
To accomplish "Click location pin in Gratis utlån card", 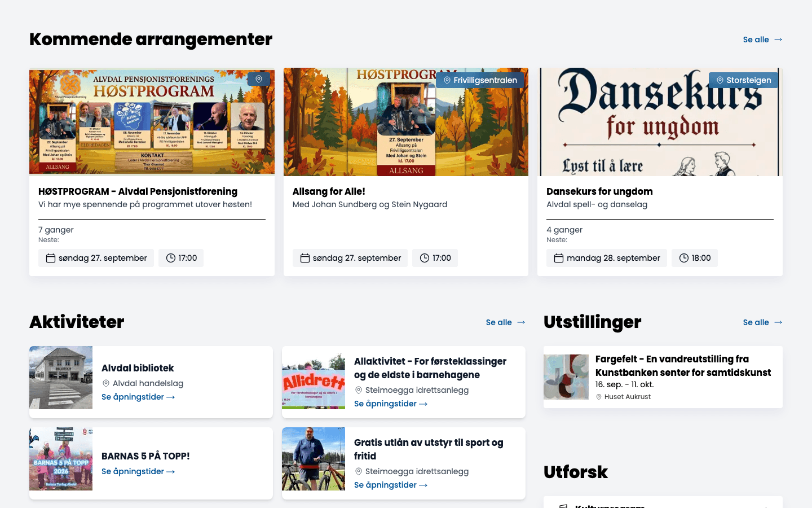I will point(358,471).
